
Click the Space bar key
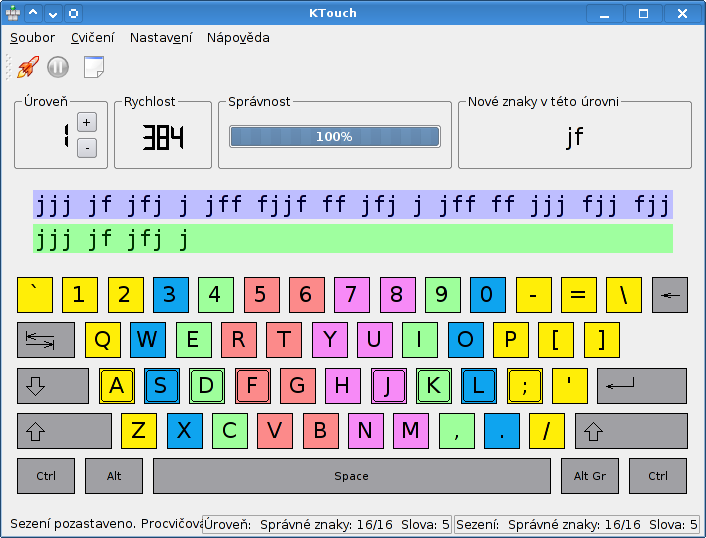(x=352, y=476)
